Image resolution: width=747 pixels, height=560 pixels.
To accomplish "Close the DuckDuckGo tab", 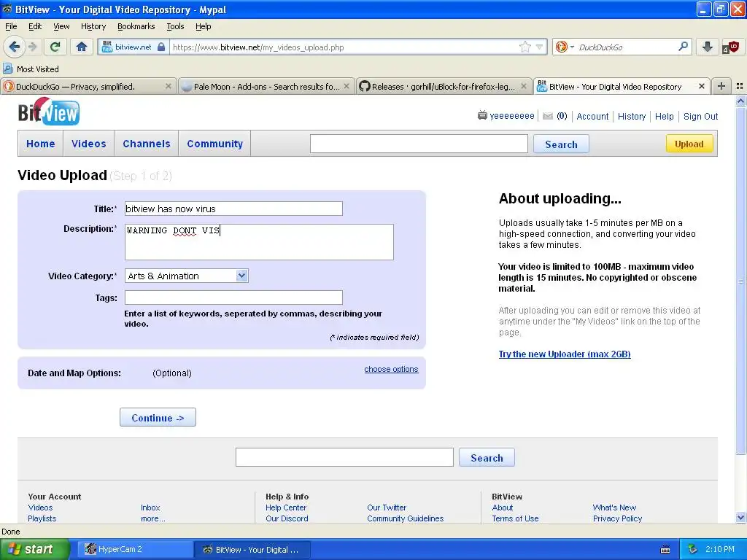I will point(169,86).
